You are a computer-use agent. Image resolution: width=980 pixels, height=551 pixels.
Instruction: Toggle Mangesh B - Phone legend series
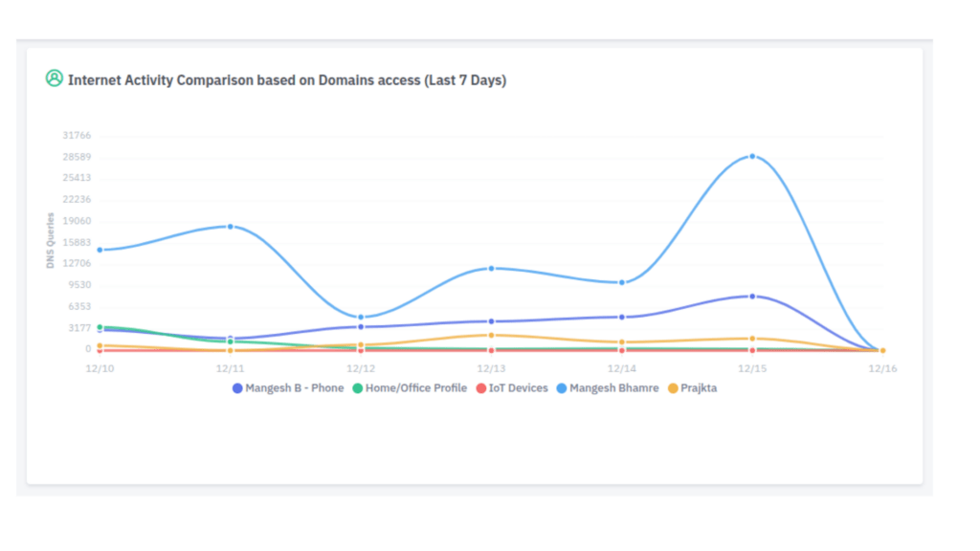[294, 388]
